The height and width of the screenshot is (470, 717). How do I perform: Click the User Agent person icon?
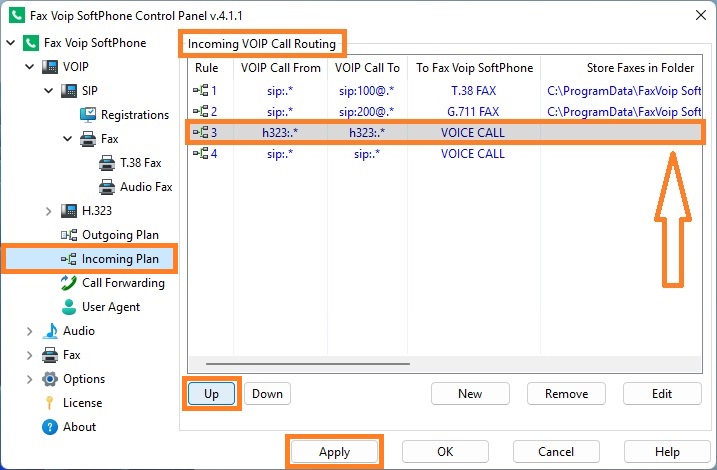69,307
